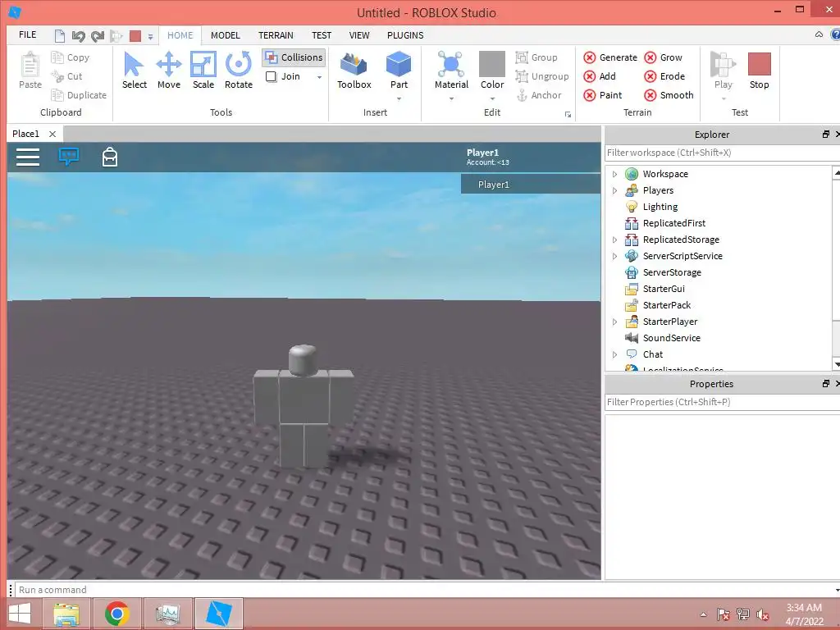Click the red stop square in quick access bar
The height and width of the screenshot is (630, 840).
click(x=135, y=36)
